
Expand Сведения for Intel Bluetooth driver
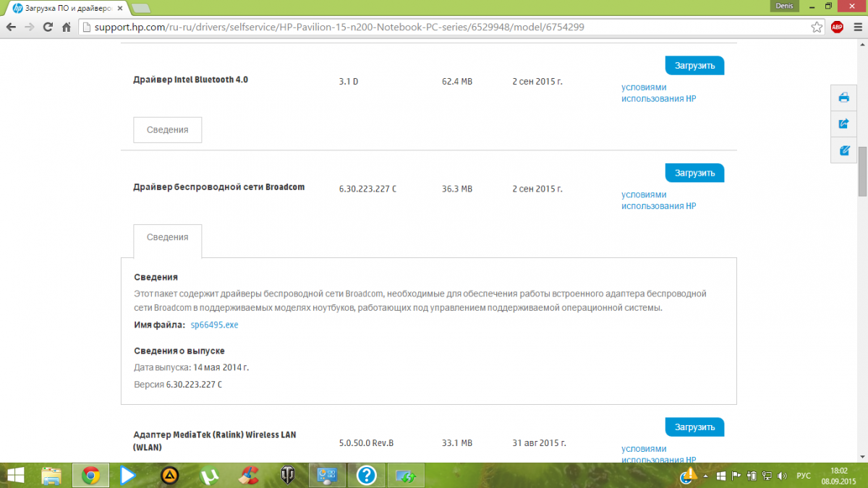click(168, 129)
